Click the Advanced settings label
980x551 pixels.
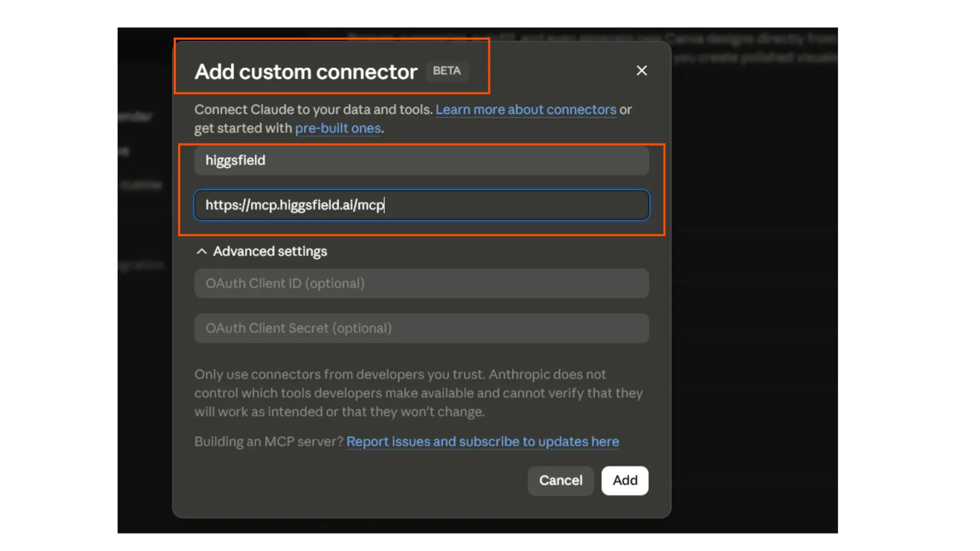click(270, 252)
